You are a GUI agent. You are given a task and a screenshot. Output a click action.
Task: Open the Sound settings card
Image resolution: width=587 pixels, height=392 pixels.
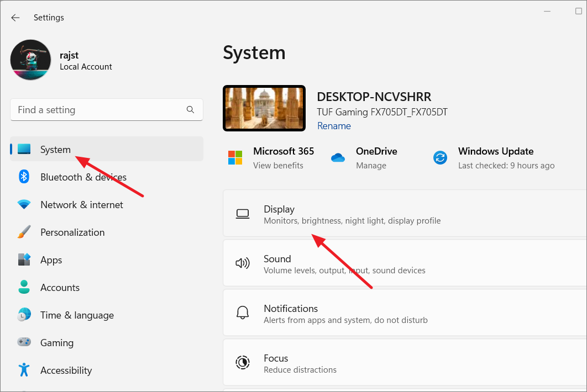click(x=405, y=263)
